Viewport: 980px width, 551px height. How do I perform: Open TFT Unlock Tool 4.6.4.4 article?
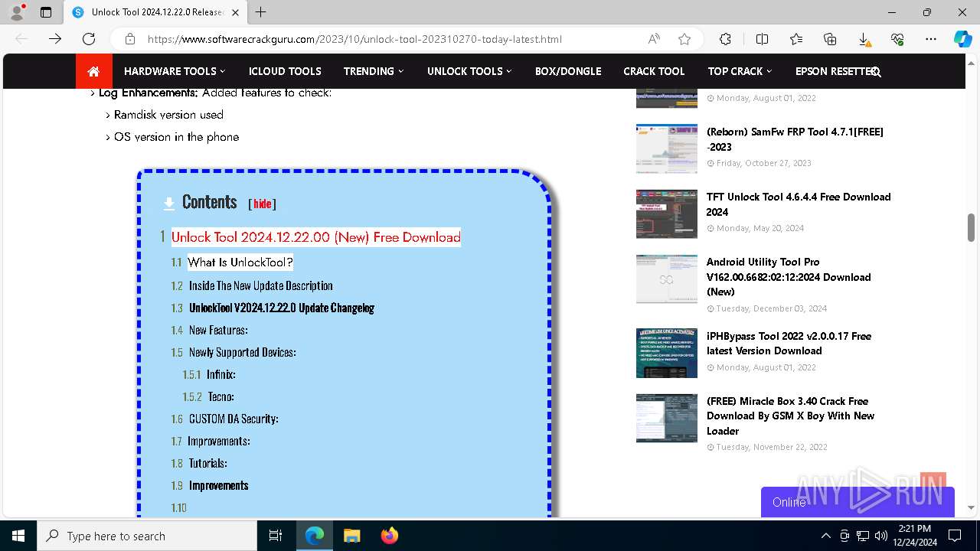[x=799, y=204]
